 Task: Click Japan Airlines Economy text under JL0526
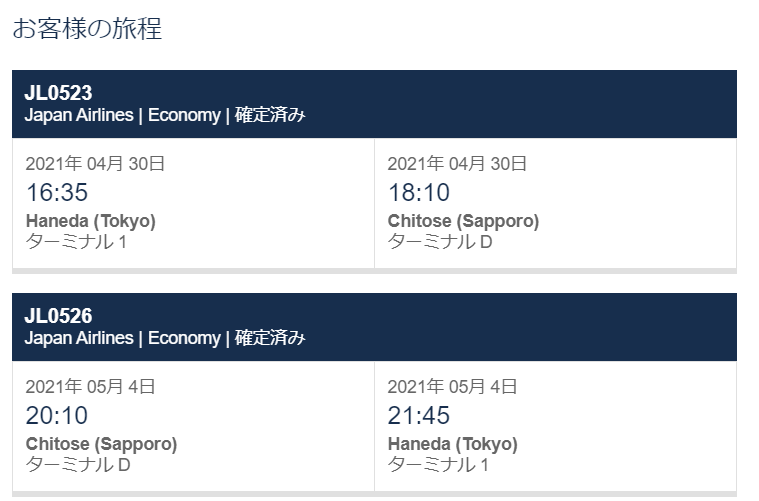[122, 338]
